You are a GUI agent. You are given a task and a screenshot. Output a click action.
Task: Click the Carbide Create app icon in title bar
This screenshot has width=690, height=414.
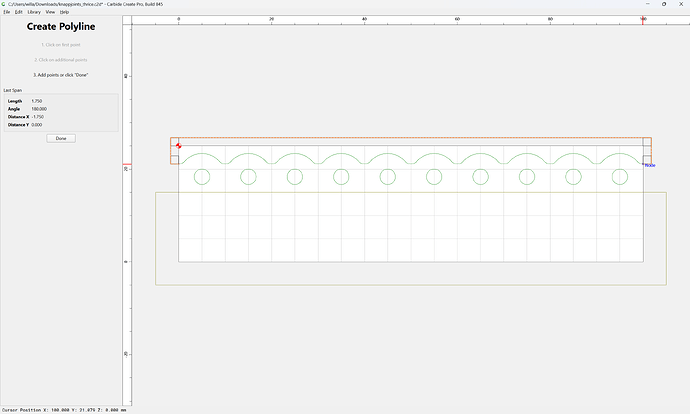[4, 4]
